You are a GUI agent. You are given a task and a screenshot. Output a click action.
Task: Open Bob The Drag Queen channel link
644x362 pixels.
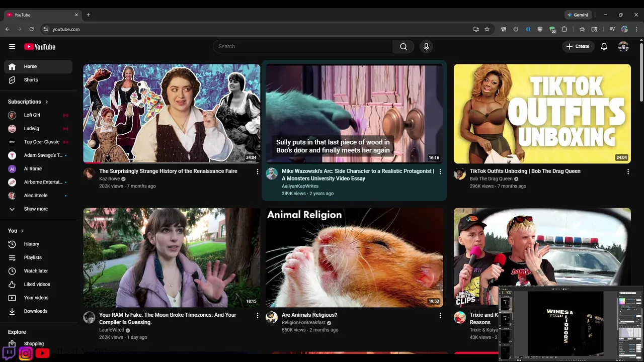coord(491,179)
